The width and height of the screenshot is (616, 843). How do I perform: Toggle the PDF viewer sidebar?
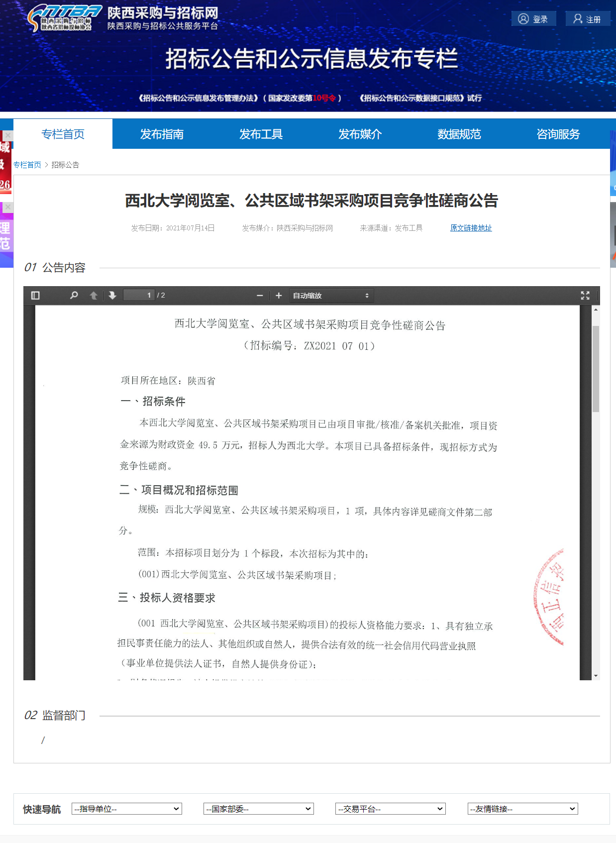click(x=35, y=296)
